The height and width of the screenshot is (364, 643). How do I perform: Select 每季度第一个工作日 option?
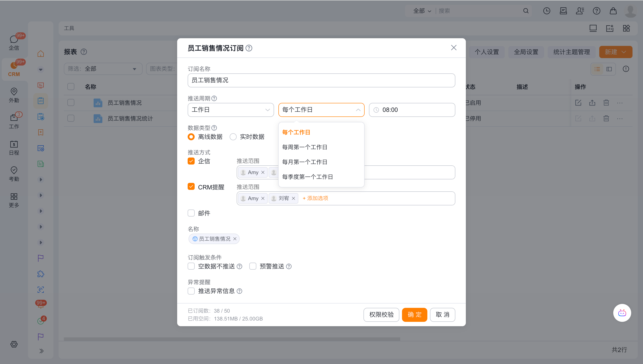(307, 177)
